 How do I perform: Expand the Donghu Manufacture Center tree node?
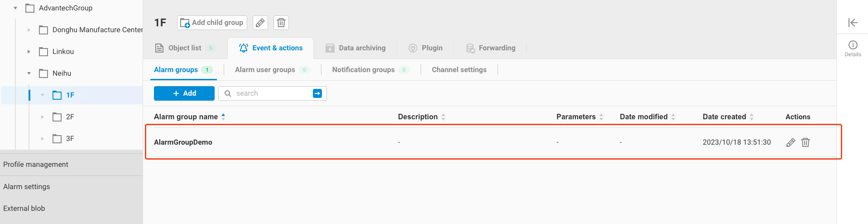(29, 30)
